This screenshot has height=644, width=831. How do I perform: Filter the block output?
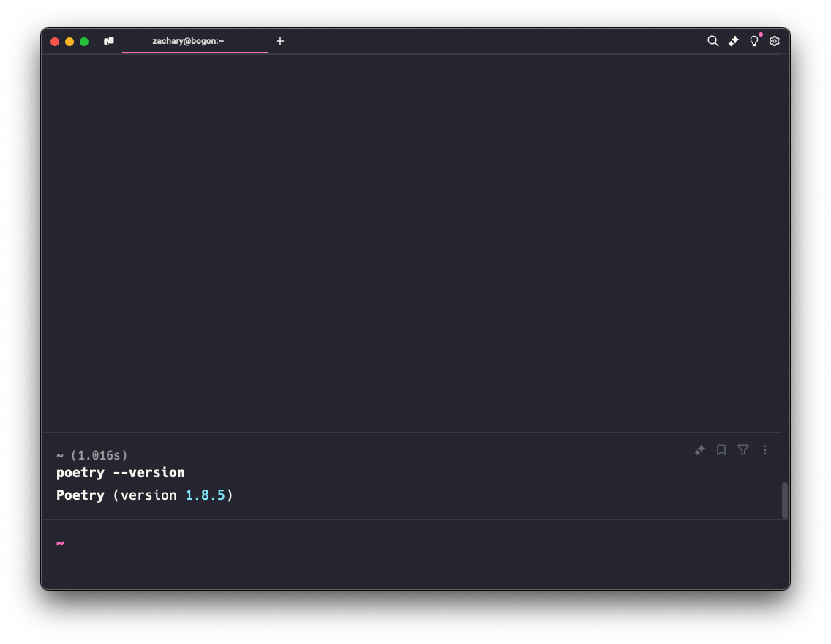(743, 450)
